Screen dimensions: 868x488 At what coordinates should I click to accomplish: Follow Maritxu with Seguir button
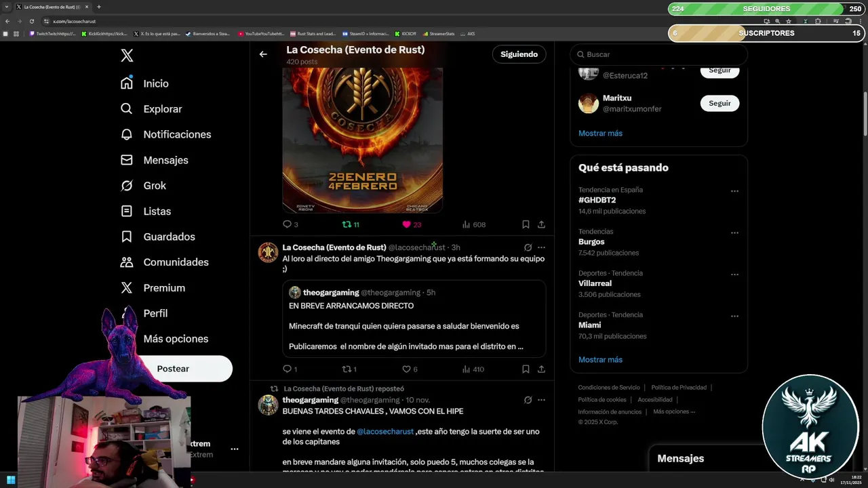[x=719, y=103]
